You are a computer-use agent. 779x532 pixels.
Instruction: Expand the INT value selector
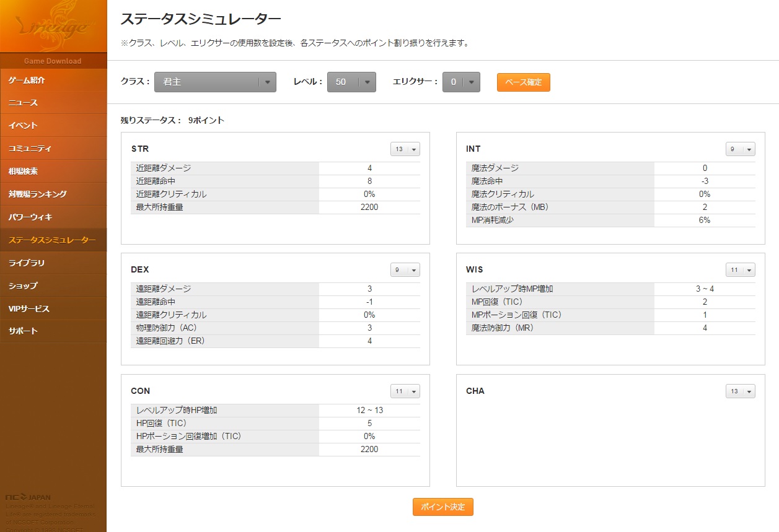click(740, 149)
